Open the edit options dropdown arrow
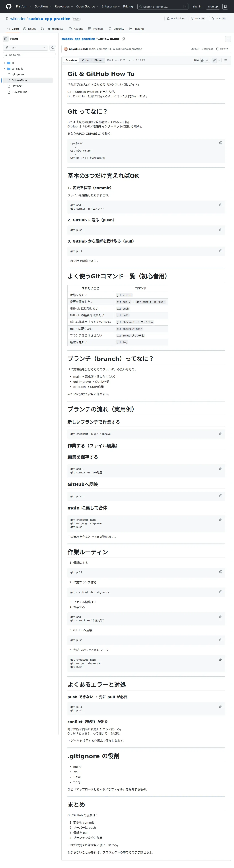234x868 pixels. 219,60
